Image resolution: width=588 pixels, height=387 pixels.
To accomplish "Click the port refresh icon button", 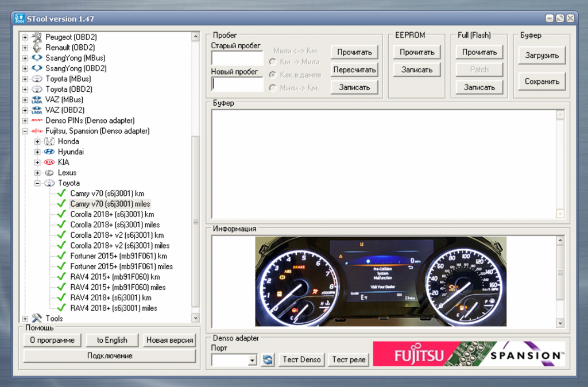I will pos(268,359).
